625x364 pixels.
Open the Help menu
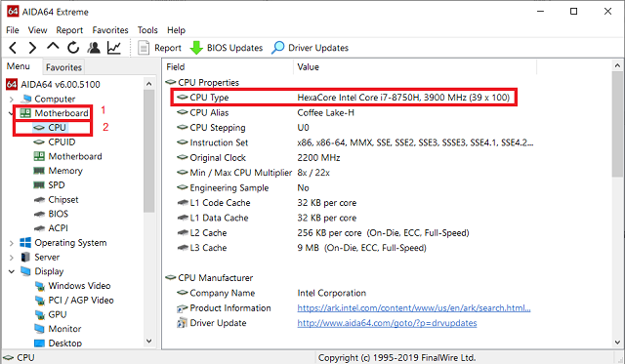tap(176, 30)
